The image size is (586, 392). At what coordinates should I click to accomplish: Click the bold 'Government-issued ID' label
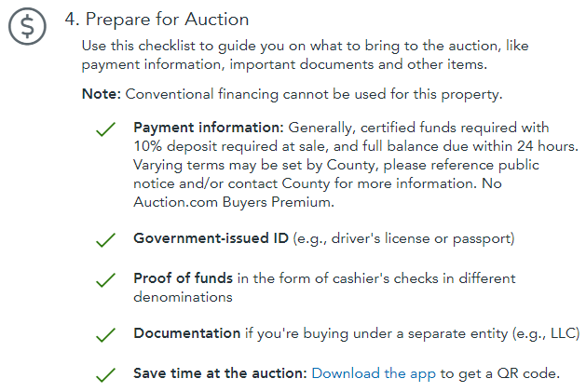(211, 238)
